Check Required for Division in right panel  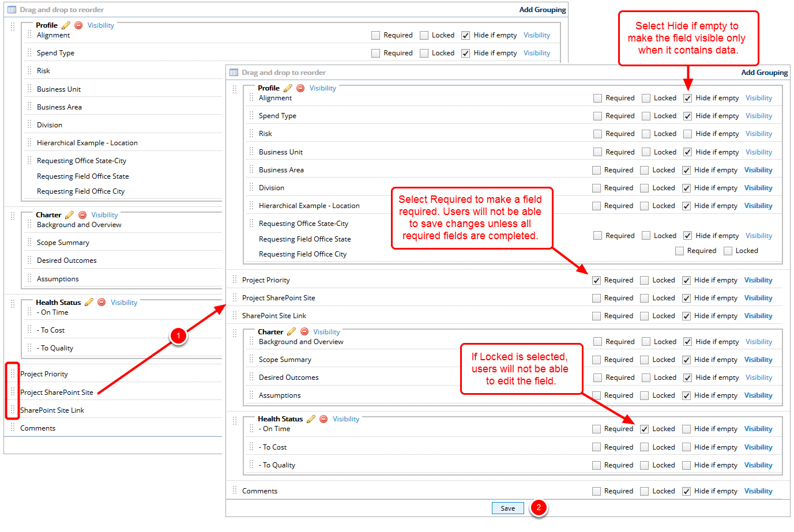(x=596, y=188)
